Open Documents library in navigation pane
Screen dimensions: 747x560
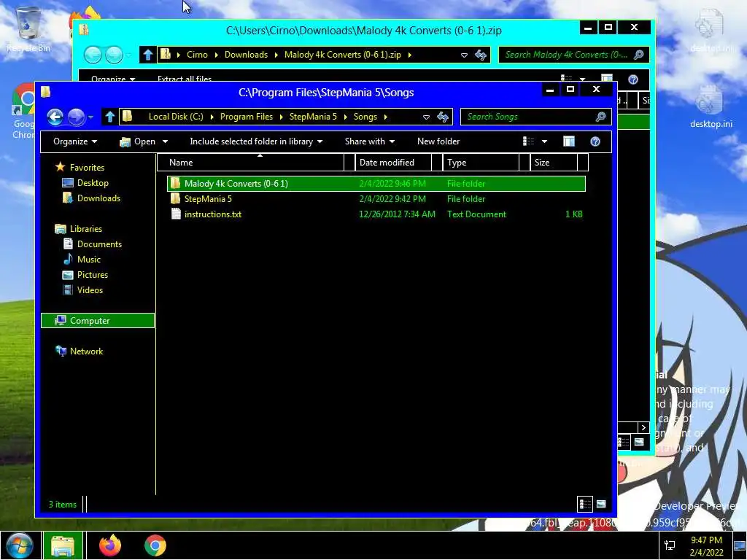coord(99,244)
